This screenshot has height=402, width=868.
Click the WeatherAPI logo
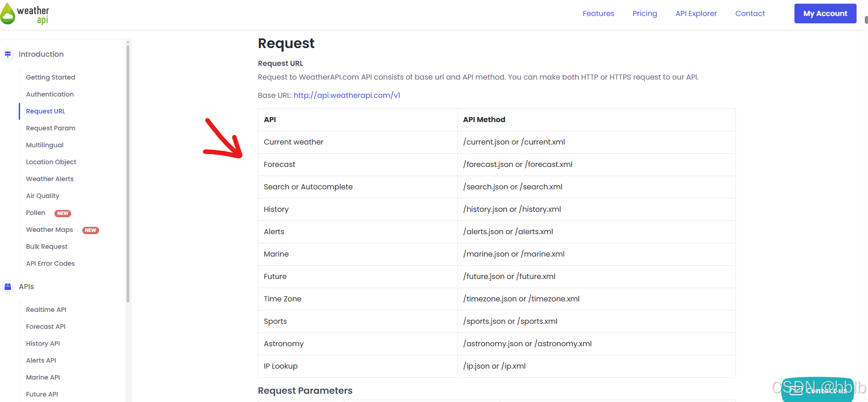pyautogui.click(x=25, y=14)
